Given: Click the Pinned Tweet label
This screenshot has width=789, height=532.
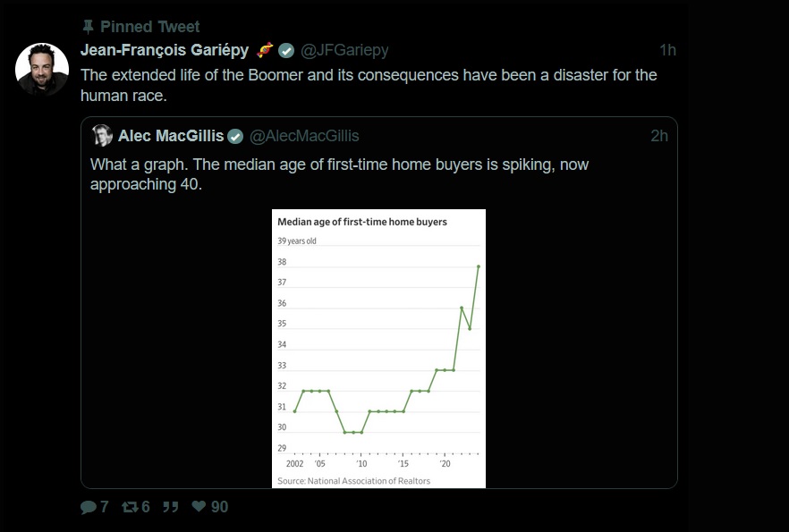Looking at the screenshot, I should (x=150, y=27).
